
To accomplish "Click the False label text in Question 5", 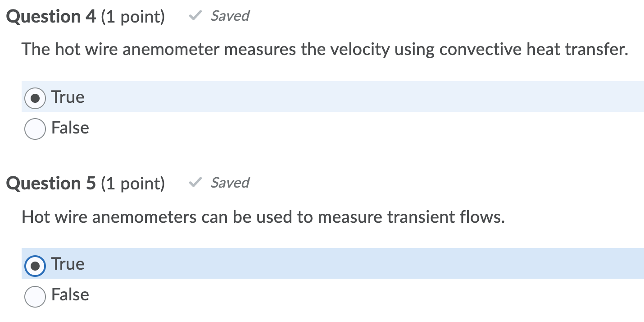I will point(70,295).
